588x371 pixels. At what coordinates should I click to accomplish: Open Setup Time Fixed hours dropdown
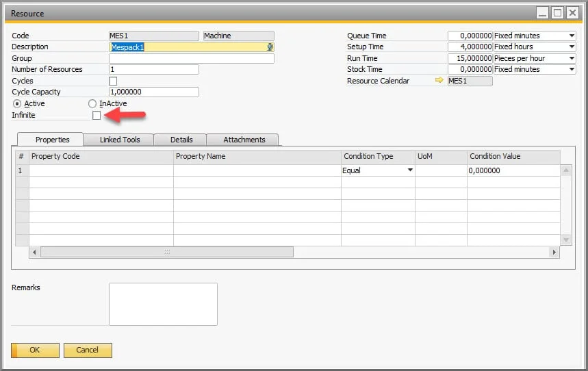point(572,47)
